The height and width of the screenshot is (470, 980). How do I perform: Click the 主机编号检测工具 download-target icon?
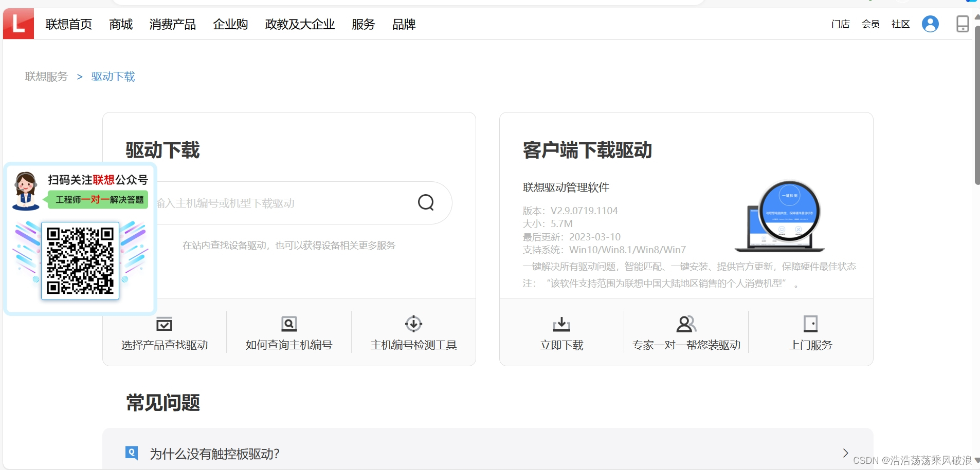pos(413,324)
